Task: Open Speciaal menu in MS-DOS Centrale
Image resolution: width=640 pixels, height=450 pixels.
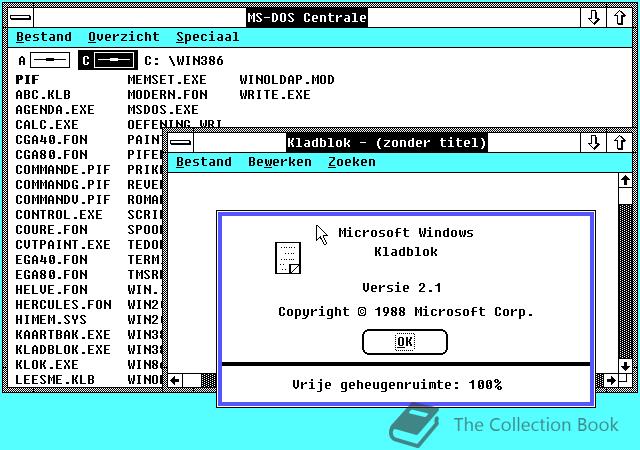Action: (x=207, y=37)
